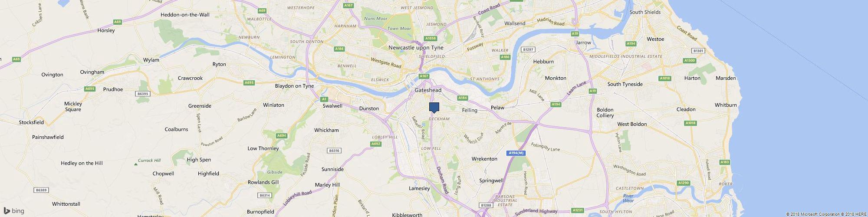
Task: Select the Gateshead label on map
Action: coord(428,90)
